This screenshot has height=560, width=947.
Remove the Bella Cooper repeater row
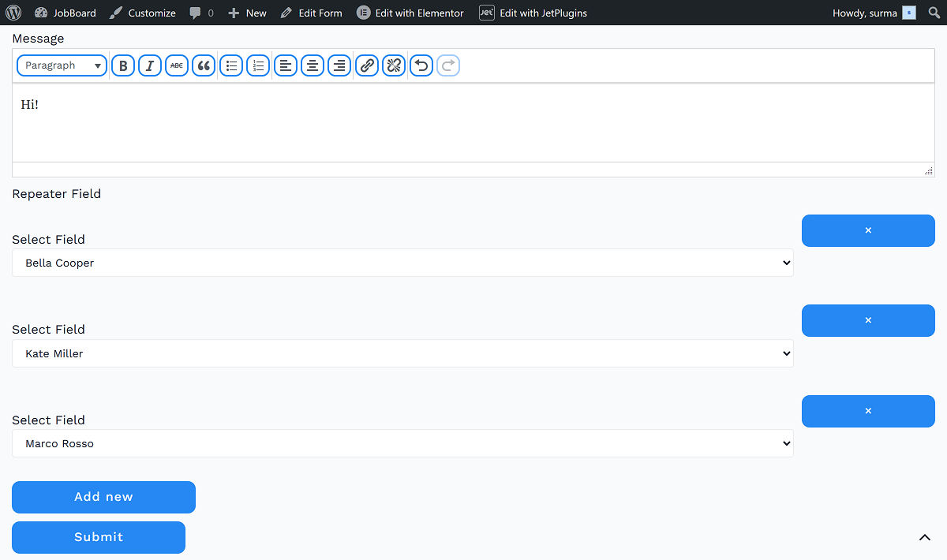pyautogui.click(x=868, y=230)
